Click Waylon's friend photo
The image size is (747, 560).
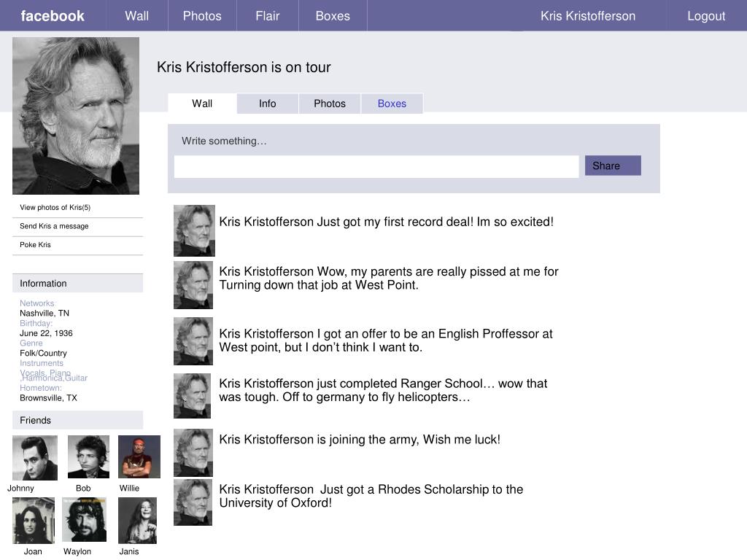pos(85,519)
